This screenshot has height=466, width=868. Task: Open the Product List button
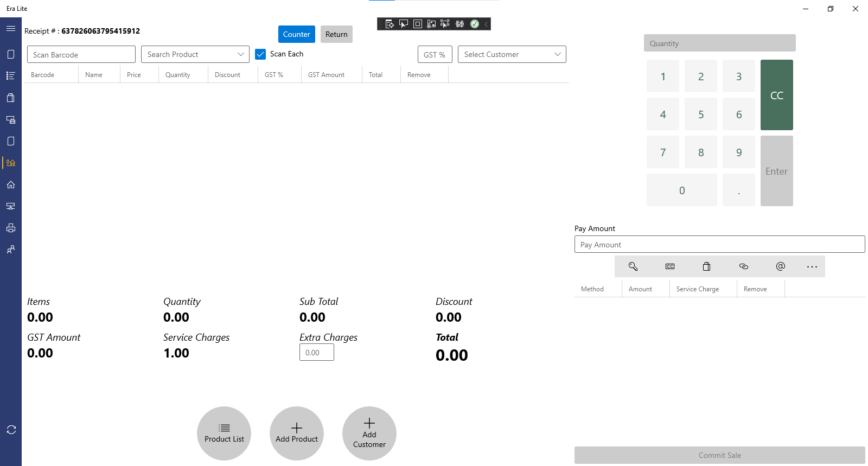224,433
